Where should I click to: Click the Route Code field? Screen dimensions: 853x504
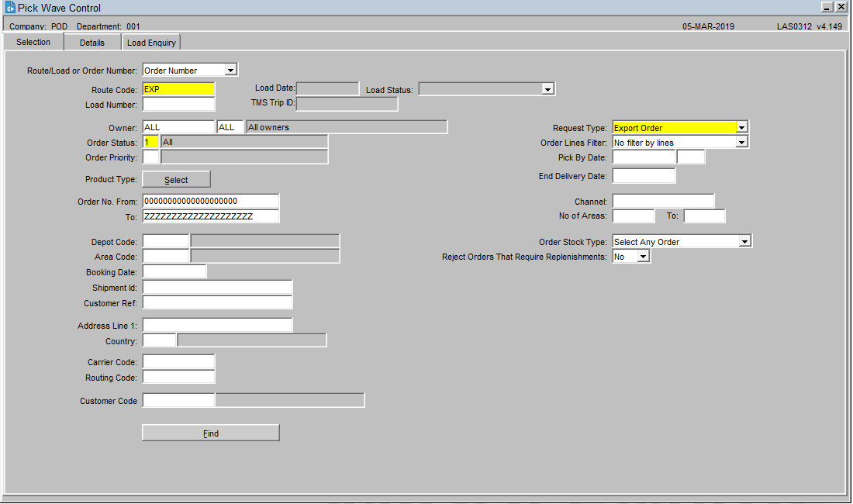pyautogui.click(x=178, y=89)
